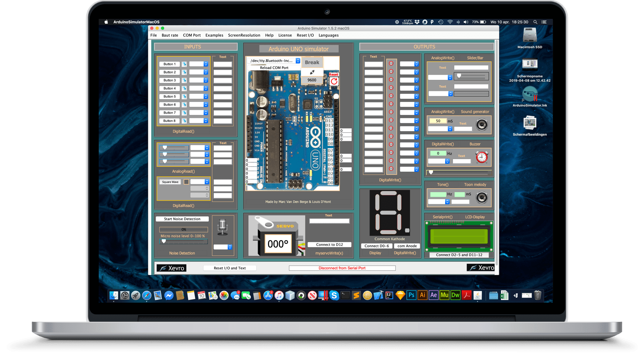Click Start Noise Detection
This screenshot has width=644, height=354.
click(x=182, y=219)
